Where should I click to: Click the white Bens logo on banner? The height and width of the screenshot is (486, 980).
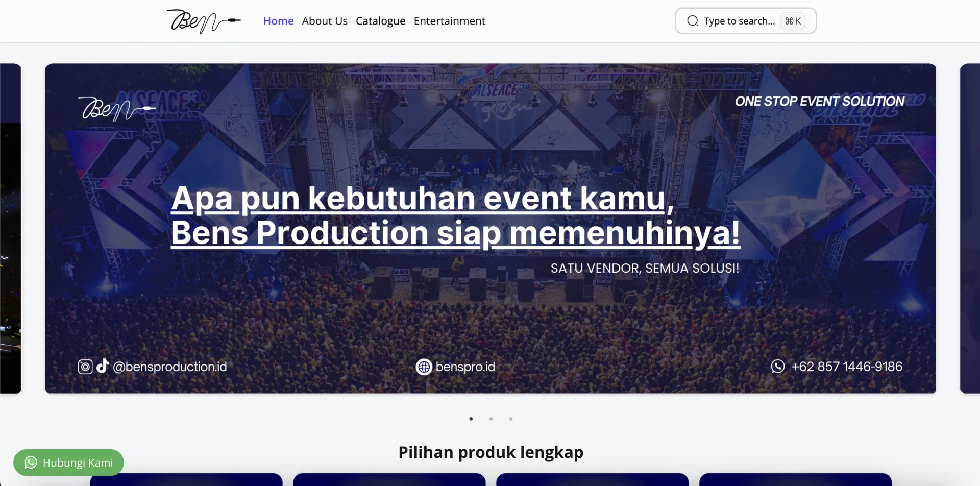click(117, 108)
